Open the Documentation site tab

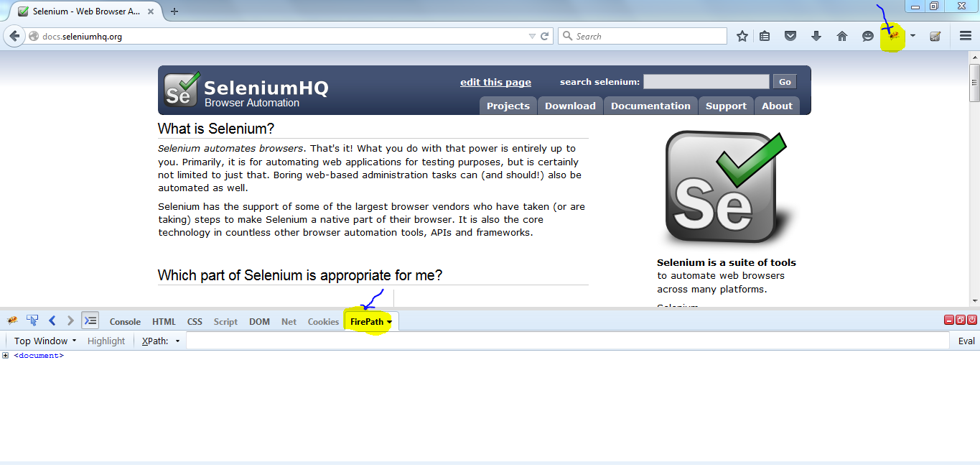[650, 106]
